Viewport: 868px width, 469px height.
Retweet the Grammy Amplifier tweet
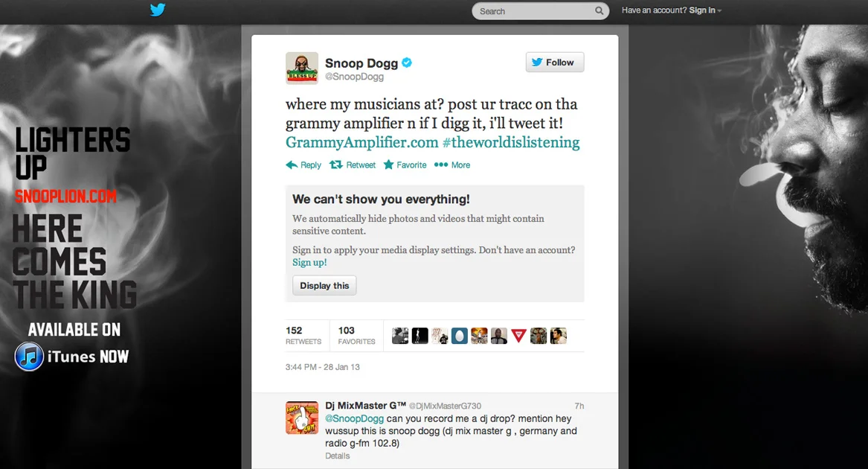(x=353, y=165)
